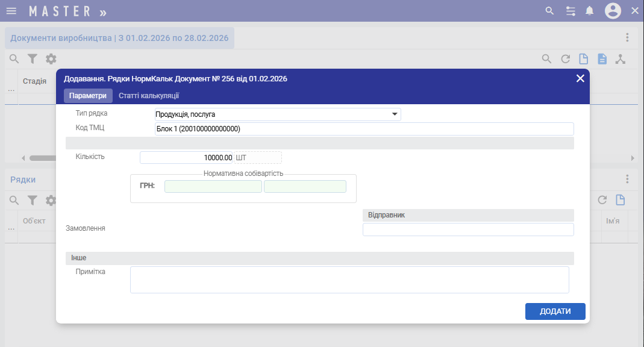The height and width of the screenshot is (347, 644).
Task: Open the gear settings in Документи виробництва toolbar
Action: click(51, 58)
